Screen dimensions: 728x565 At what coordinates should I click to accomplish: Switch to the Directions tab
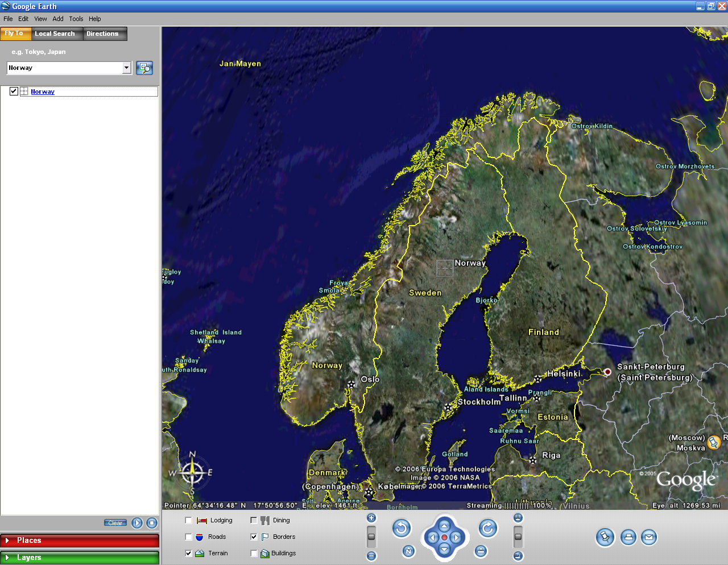click(x=102, y=34)
